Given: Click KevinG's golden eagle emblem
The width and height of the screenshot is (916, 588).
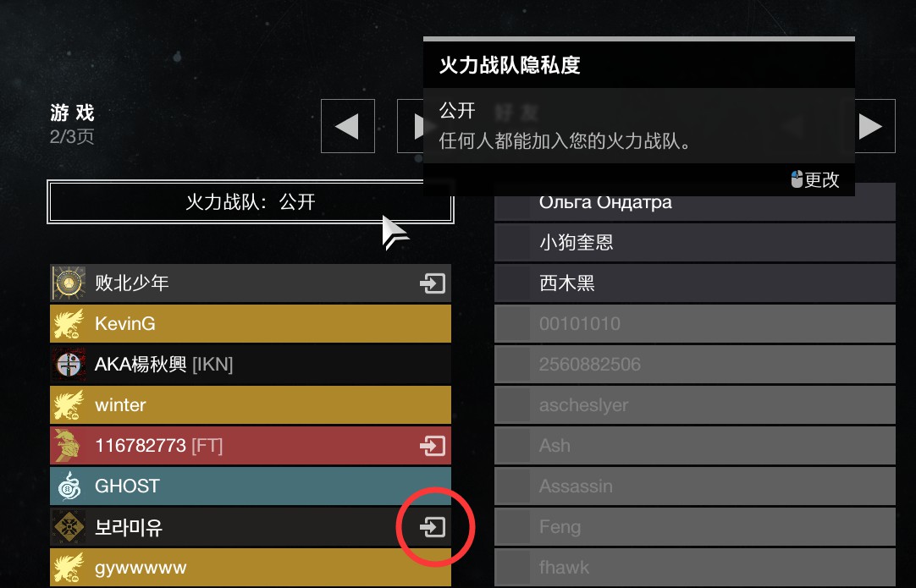Looking at the screenshot, I should [x=69, y=324].
